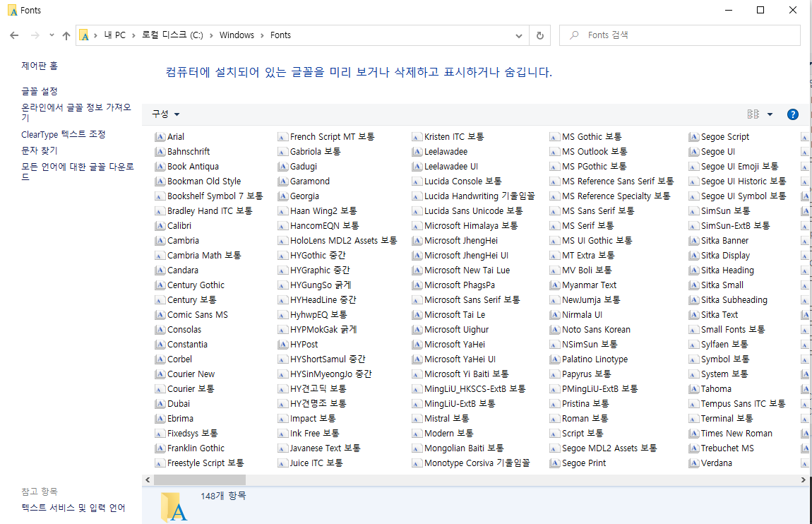Select the Segoe Print font name
The image size is (812, 524).
pos(584,463)
